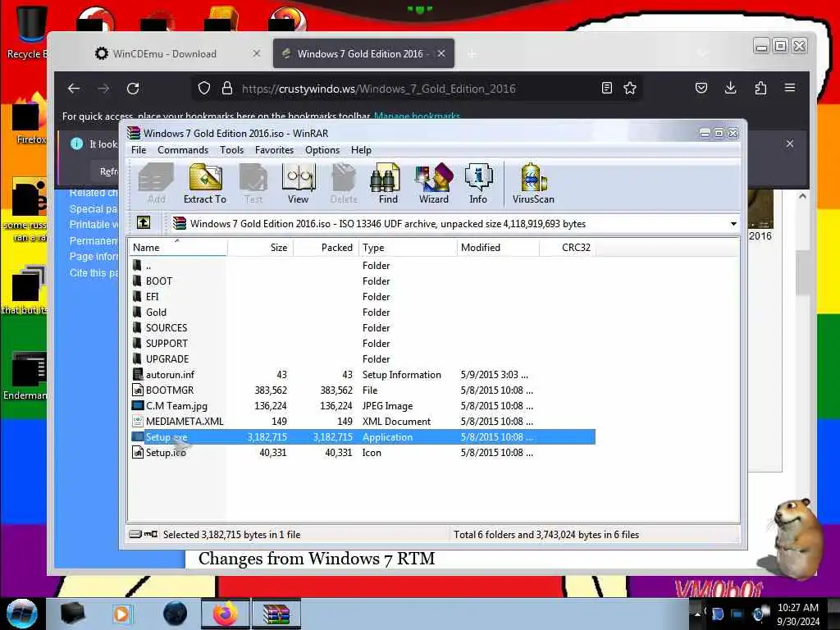The image size is (840, 630).
Task: Dismiss the Firefox notification bar
Action: 790,144
